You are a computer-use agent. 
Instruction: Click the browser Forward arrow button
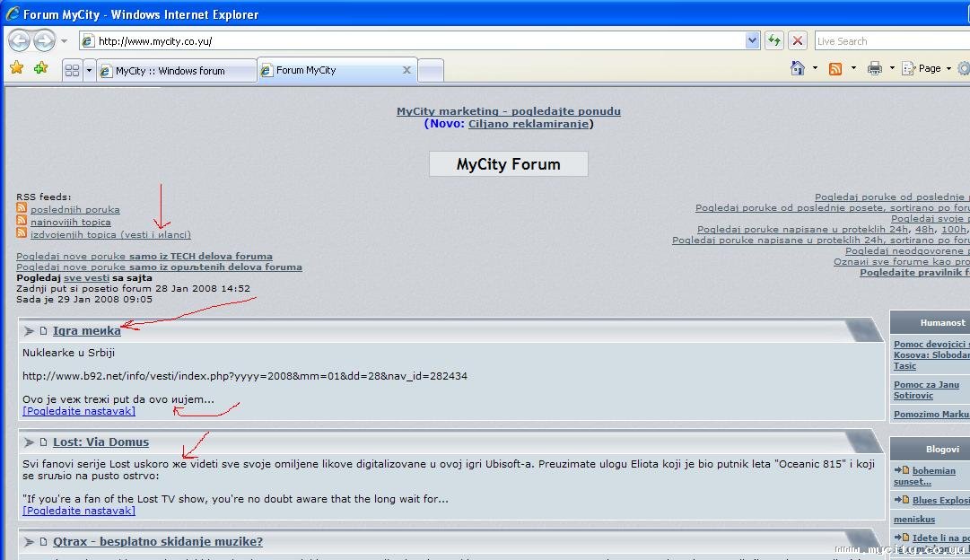[44, 41]
